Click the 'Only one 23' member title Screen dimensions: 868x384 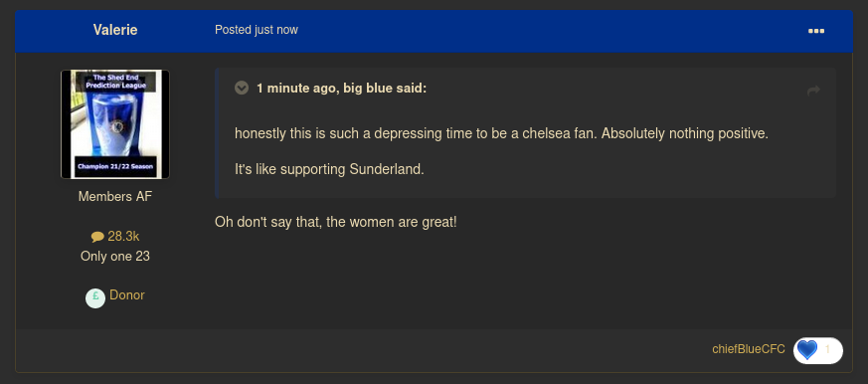tap(115, 257)
